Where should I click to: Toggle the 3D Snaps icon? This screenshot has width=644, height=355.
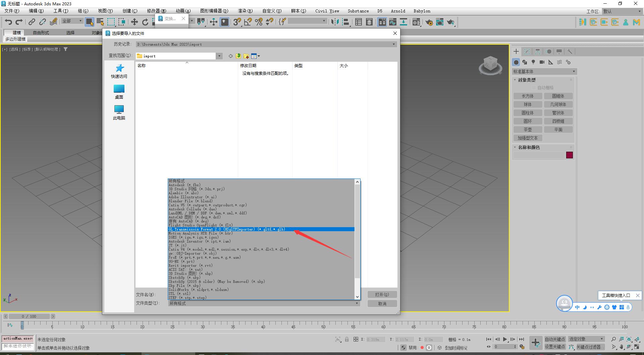(x=237, y=22)
